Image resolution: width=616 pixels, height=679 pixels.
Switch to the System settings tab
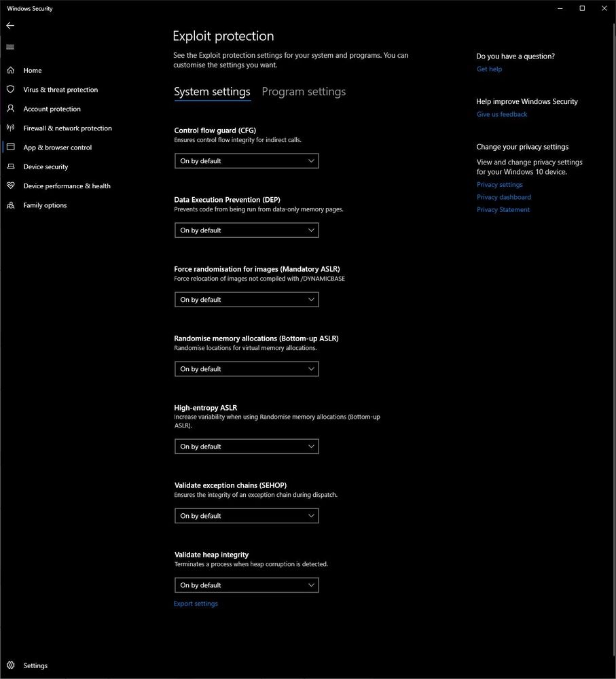[212, 92]
